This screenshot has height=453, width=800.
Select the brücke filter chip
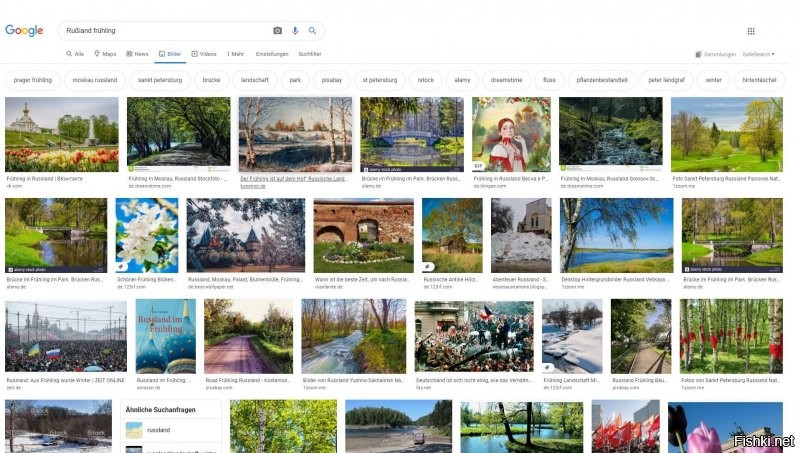click(211, 80)
